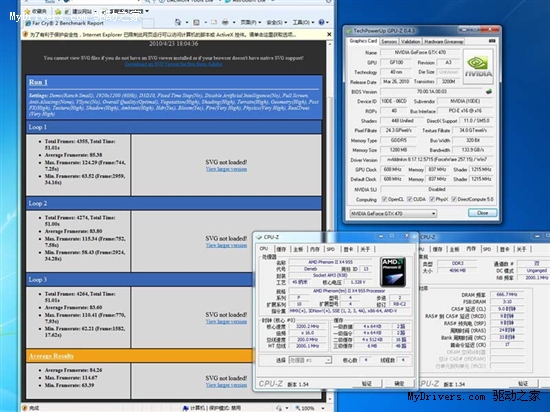Click IE vertical scrollbar up arrow
The height and width of the screenshot is (412, 550).
tap(329, 44)
